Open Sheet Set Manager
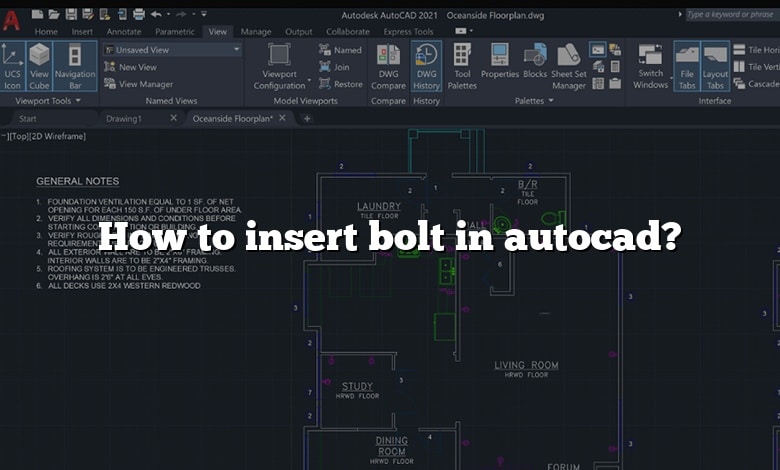This screenshot has width=780, height=470. pos(569,66)
